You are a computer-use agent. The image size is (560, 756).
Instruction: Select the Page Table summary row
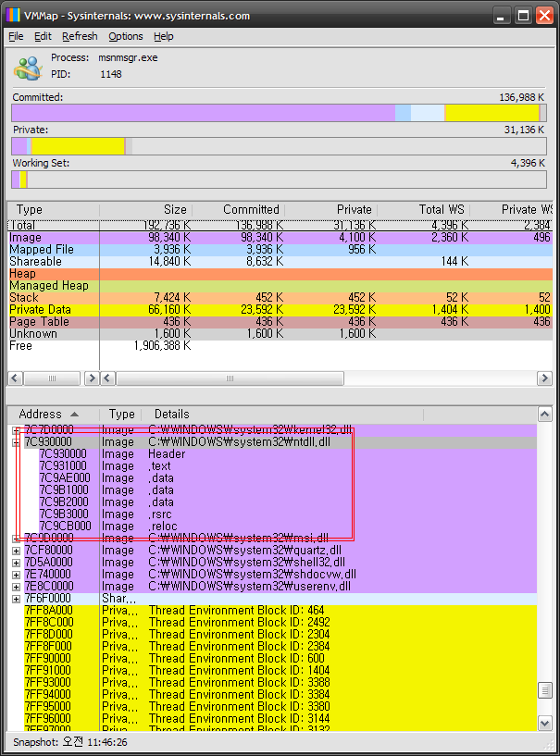point(280,322)
